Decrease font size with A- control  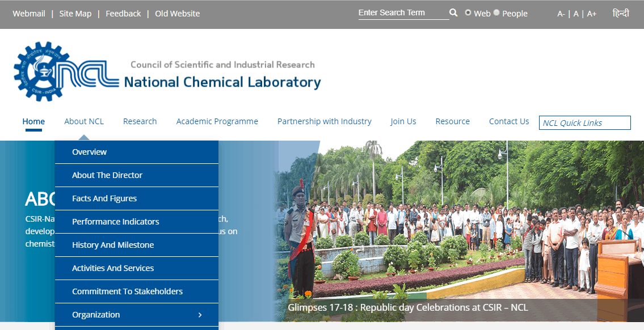(x=561, y=14)
